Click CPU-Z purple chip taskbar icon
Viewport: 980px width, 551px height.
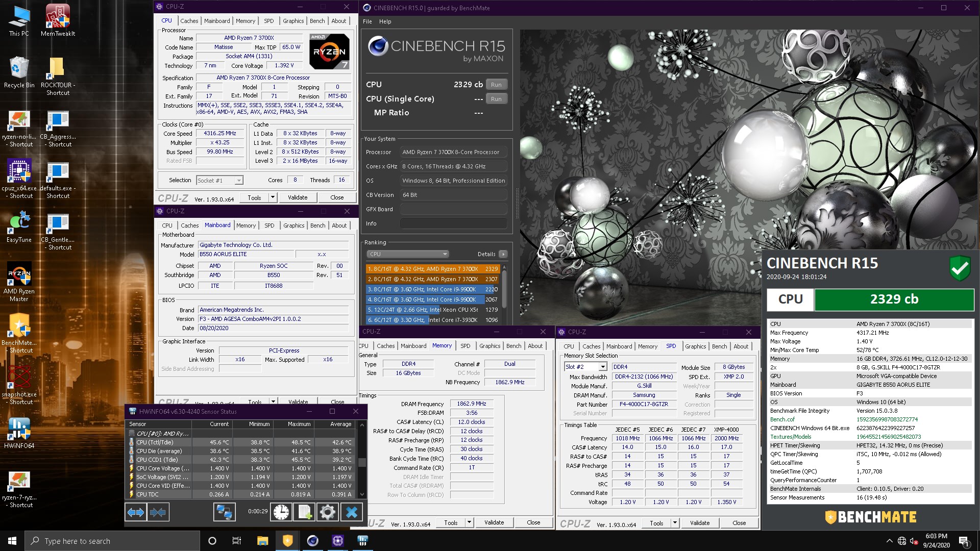tap(338, 541)
